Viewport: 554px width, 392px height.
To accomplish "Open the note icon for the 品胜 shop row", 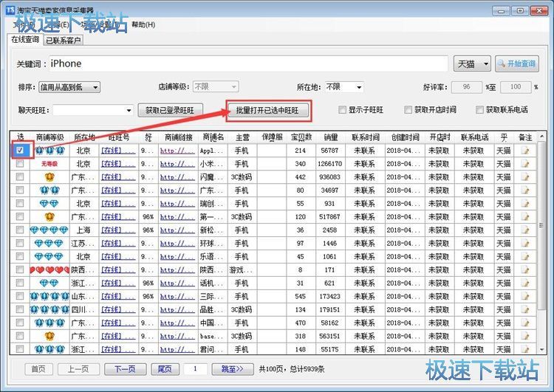I will pos(525,310).
